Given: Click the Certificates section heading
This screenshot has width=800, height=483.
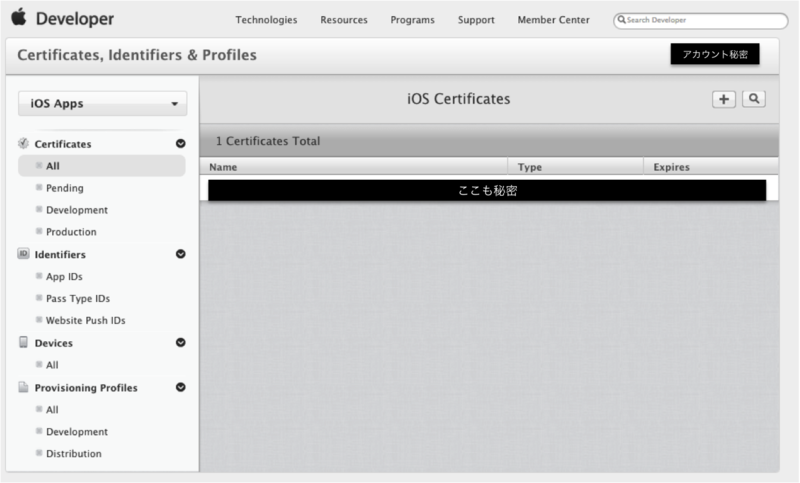Looking at the screenshot, I should point(63,144).
